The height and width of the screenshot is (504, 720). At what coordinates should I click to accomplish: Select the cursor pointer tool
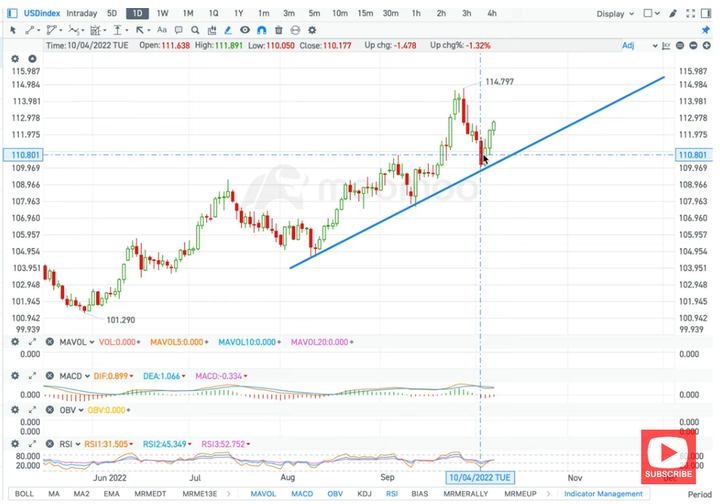pos(13,30)
